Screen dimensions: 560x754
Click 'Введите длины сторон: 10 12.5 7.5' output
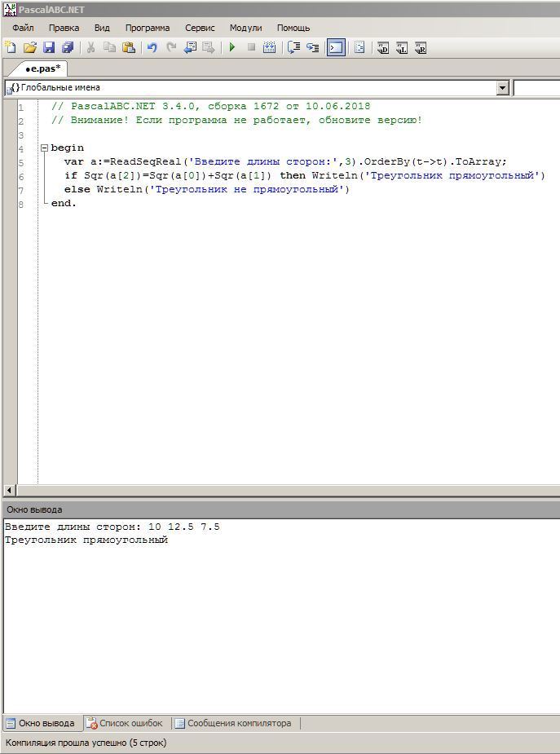(112, 527)
